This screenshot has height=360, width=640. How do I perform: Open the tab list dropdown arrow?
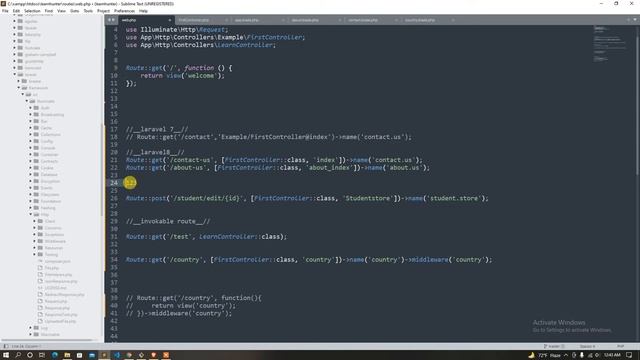coord(635,20)
